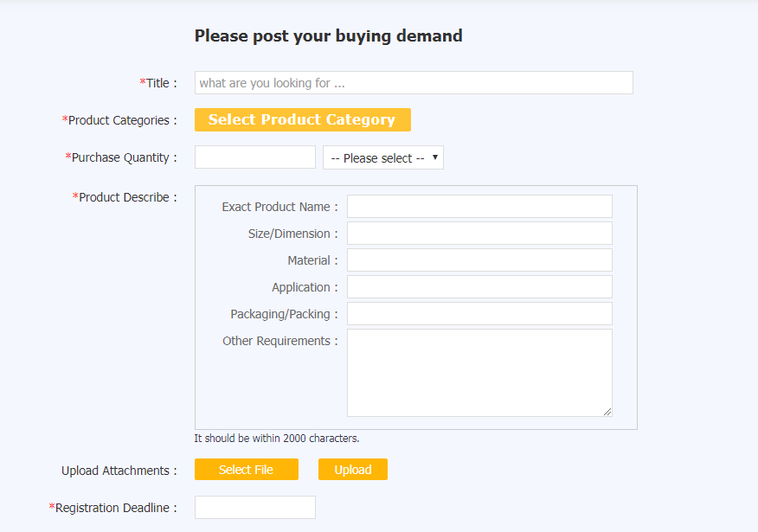Click the Upload Attachments label
758x532 pixels.
tap(119, 471)
